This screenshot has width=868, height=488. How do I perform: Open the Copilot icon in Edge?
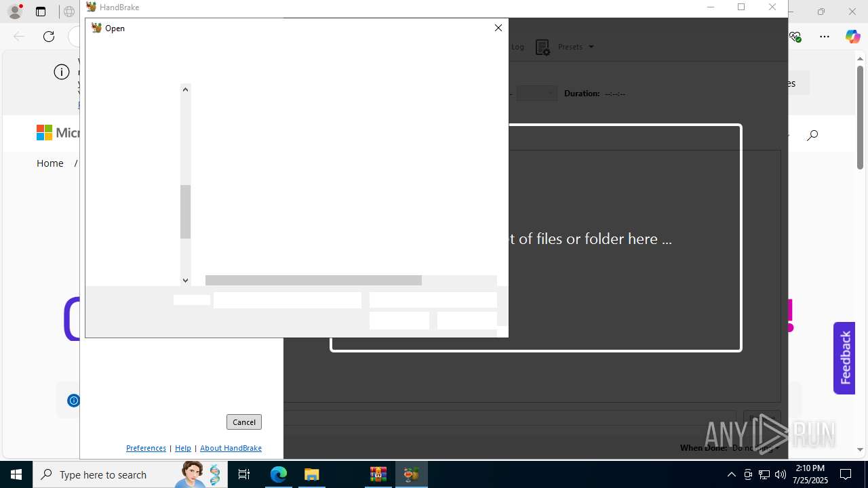coord(852,37)
